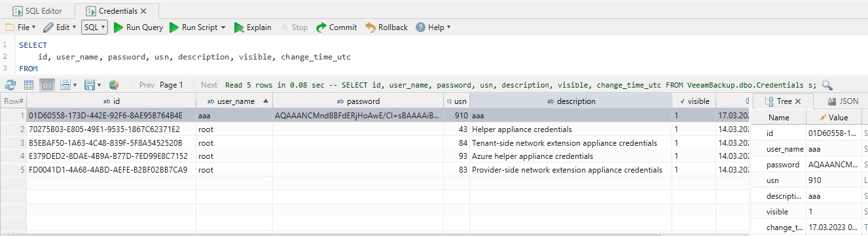Viewport: 868px width, 236px height.
Task: Click id cell B5EBAF50-1A63-4C48-839F-5F8A5452520B
Action: [x=111, y=143]
